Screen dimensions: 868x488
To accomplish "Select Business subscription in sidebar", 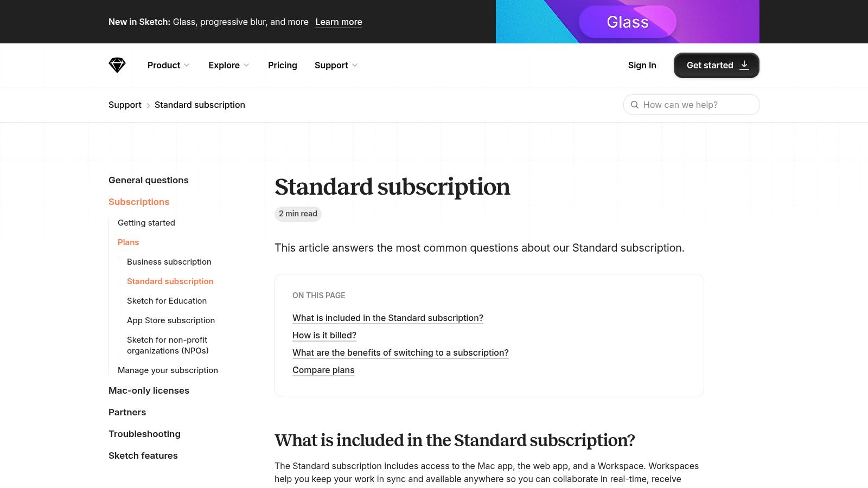I will click(169, 262).
